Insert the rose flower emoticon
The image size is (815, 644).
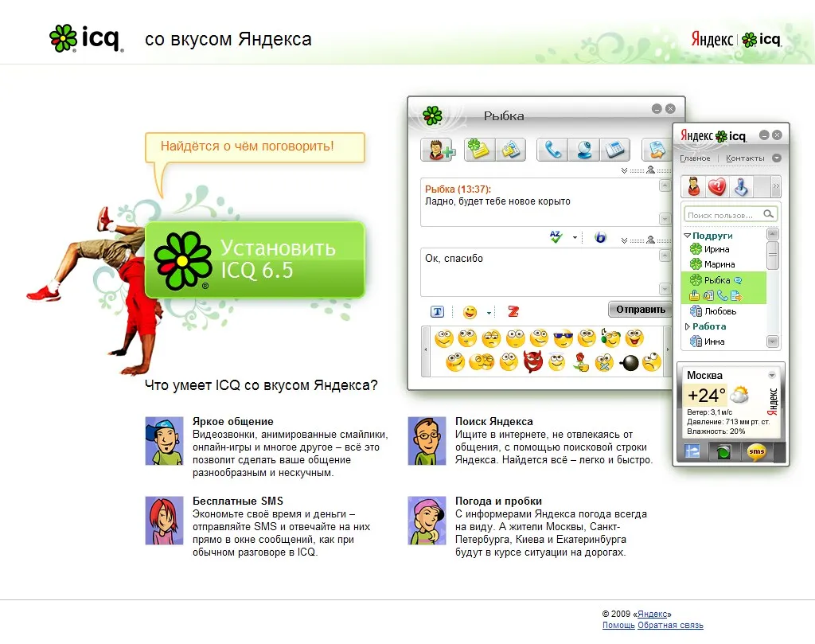pos(580,361)
